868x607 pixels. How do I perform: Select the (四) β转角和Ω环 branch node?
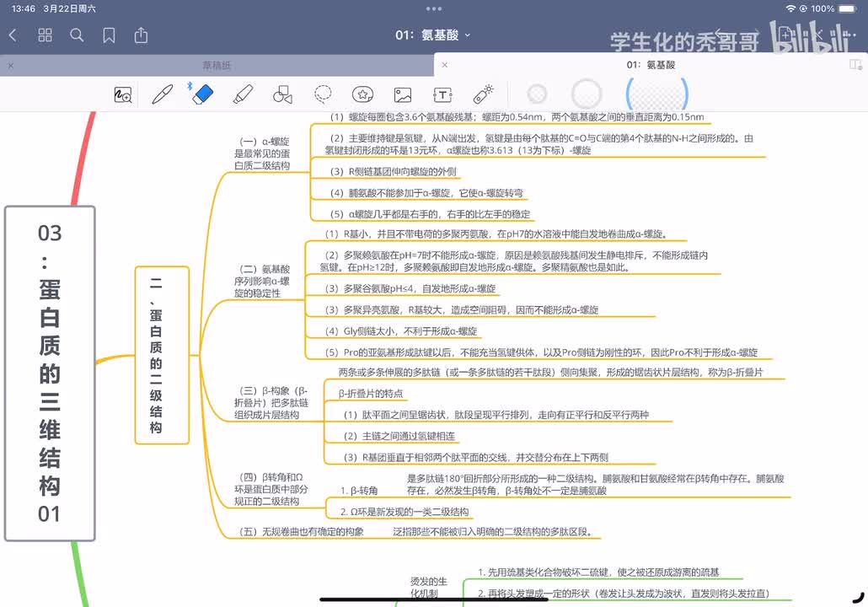pos(271,489)
